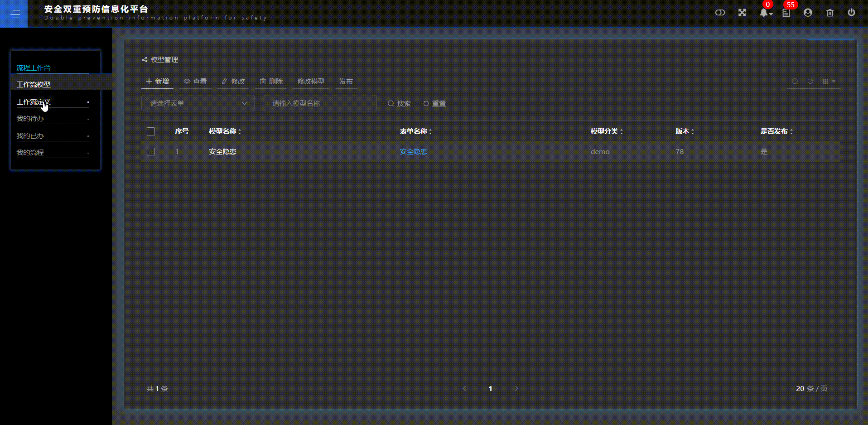Check the select-all checkbox in table header

tap(151, 131)
